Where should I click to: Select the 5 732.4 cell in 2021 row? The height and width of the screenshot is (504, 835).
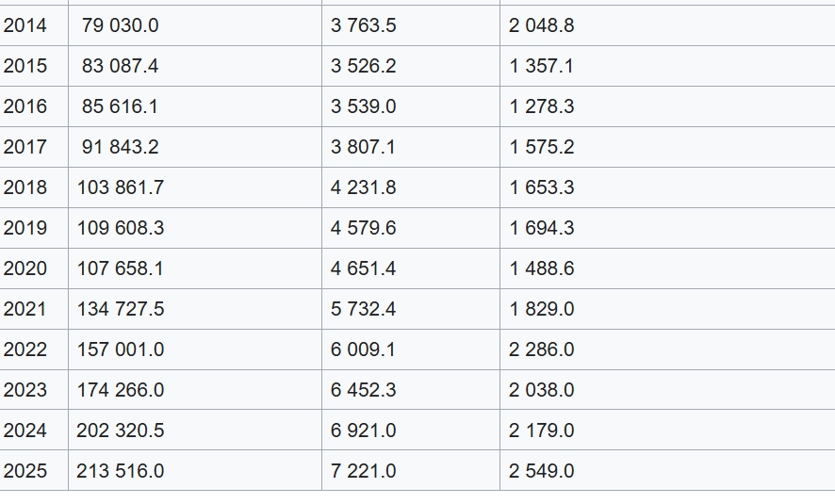[364, 309]
